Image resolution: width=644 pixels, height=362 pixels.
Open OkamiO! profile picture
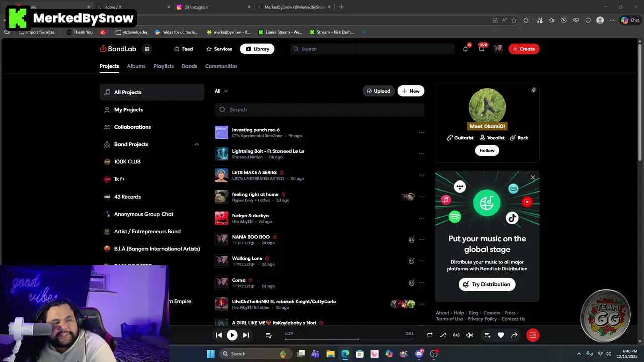tap(487, 107)
